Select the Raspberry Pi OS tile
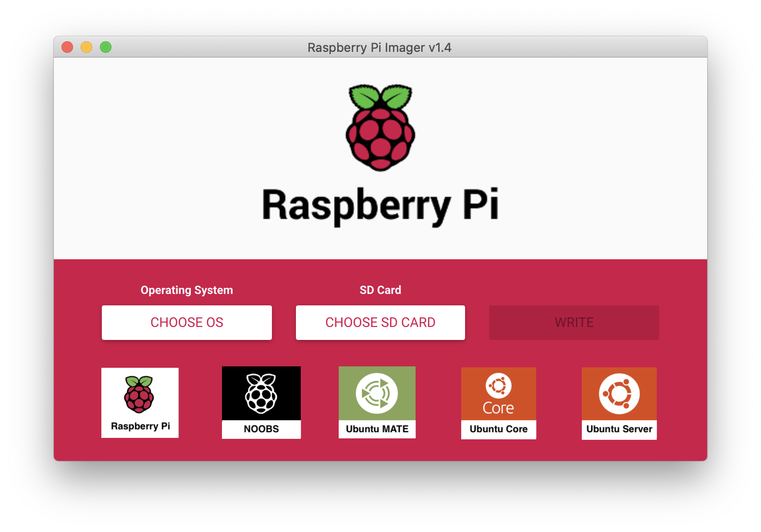The width and height of the screenshot is (761, 532). [140, 403]
